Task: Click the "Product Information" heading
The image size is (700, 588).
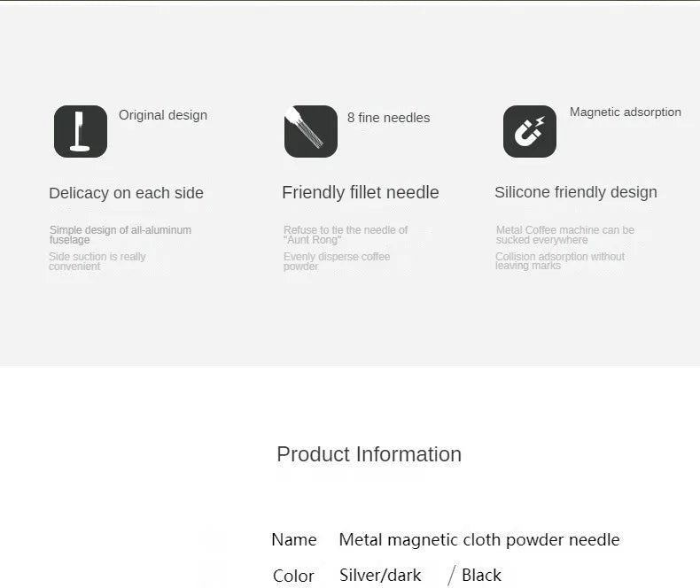Action: 369,454
